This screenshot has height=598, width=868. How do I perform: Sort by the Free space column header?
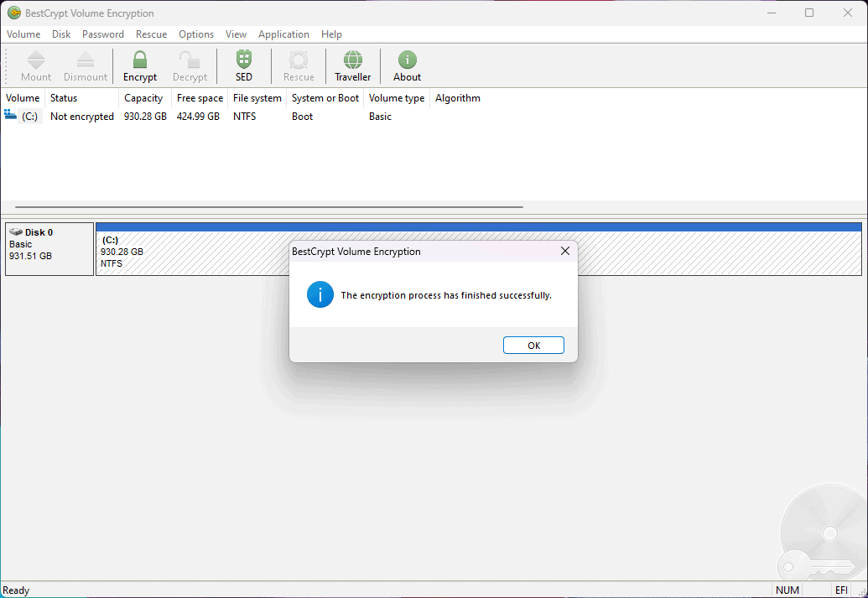pos(200,98)
